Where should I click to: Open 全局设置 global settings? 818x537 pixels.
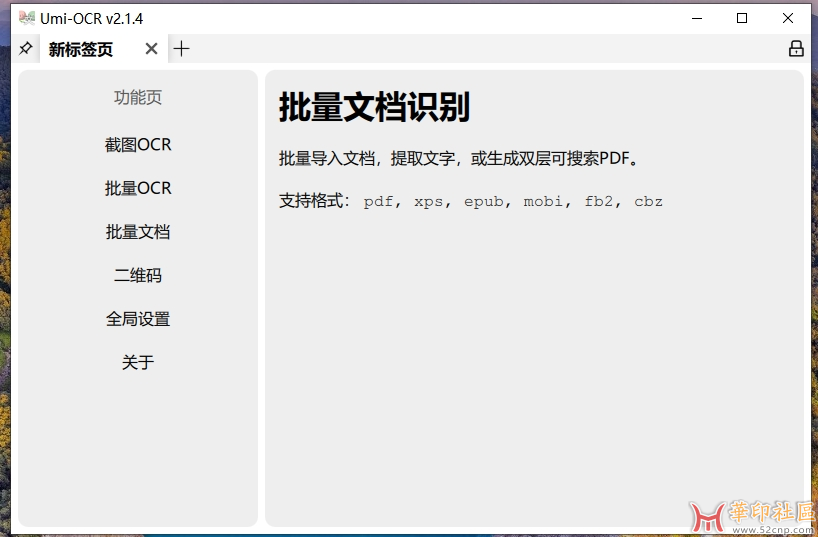pyautogui.click(x=138, y=318)
